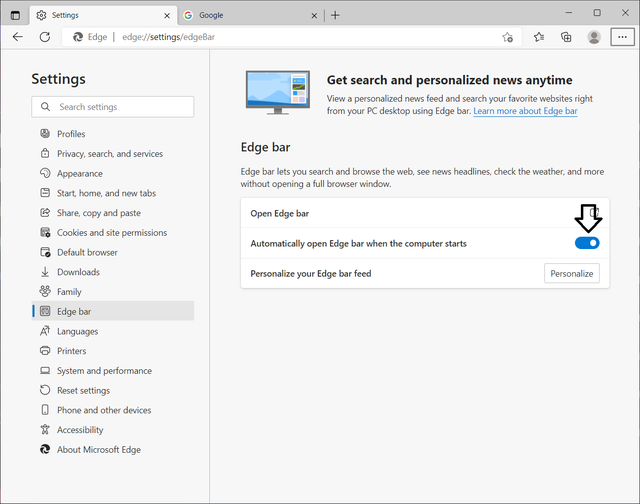The image size is (640, 504).
Task: Open Learn more about Edge bar link
Action: tap(525, 111)
